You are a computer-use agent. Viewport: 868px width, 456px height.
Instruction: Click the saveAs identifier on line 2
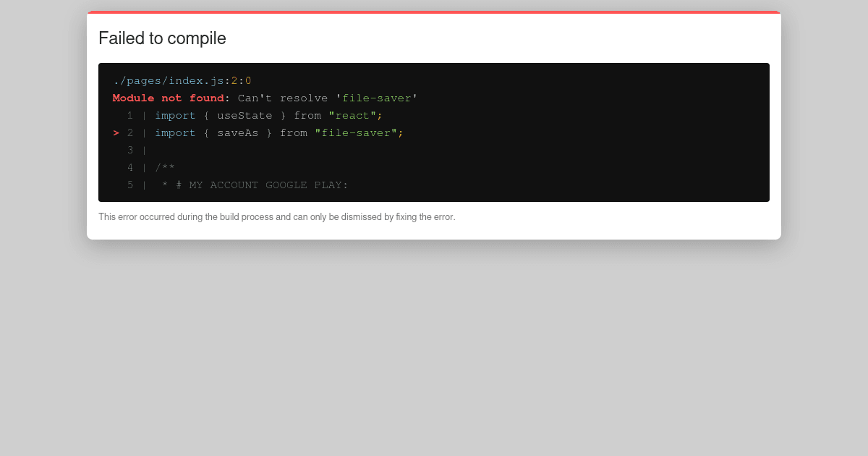[x=238, y=132]
